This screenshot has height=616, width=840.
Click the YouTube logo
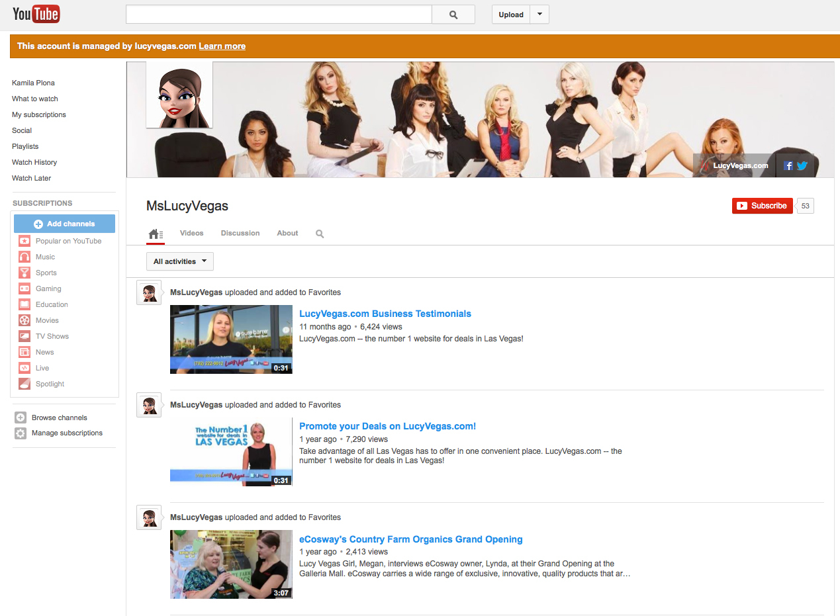pos(36,14)
